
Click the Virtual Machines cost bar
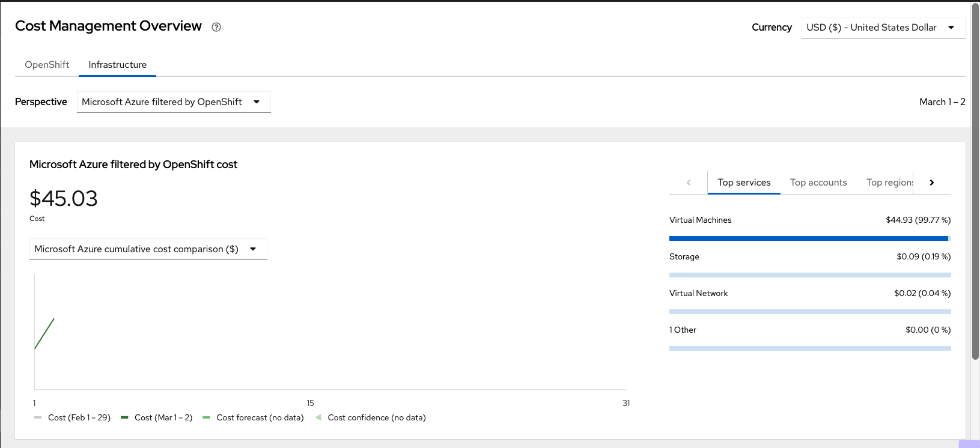810,238
